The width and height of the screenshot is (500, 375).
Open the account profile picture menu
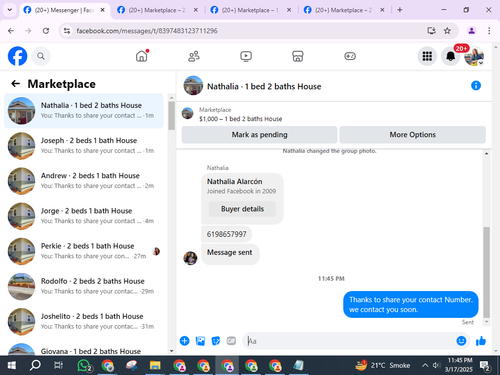click(x=474, y=56)
